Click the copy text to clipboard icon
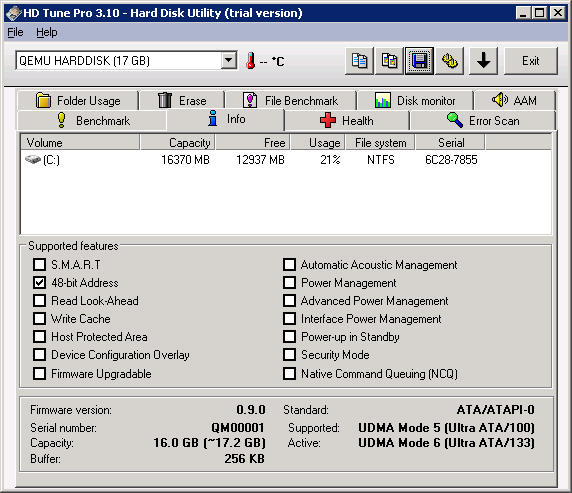The height and width of the screenshot is (493, 572). [359, 61]
